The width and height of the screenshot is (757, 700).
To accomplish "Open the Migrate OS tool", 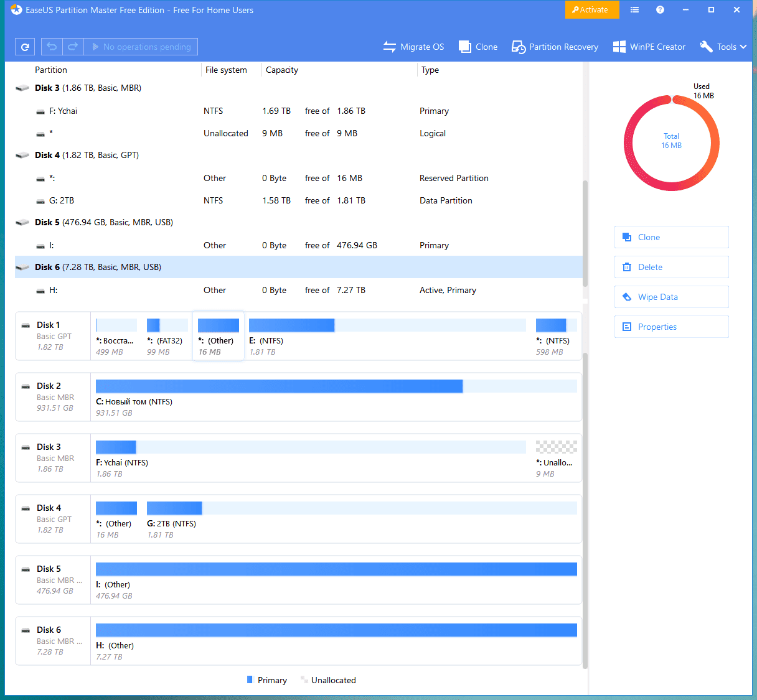I will tap(414, 47).
